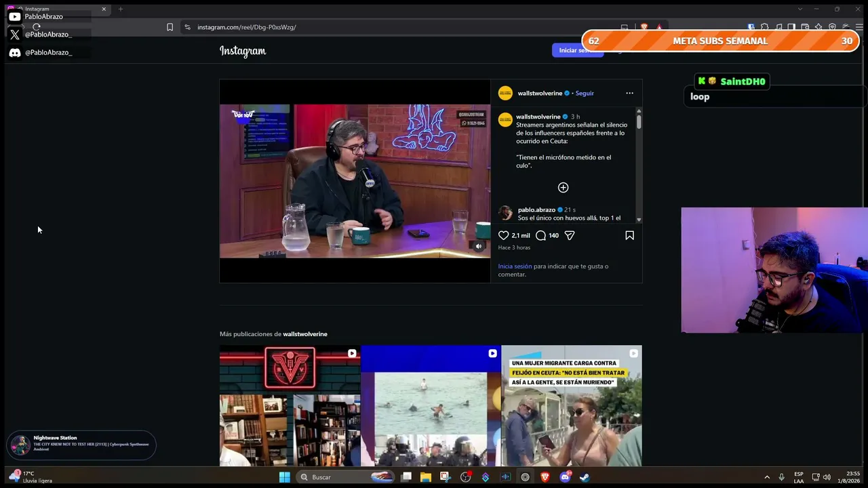Viewport: 868px width, 488px height.
Task: Open the site settings icon beside the URL
Action: 187,27
